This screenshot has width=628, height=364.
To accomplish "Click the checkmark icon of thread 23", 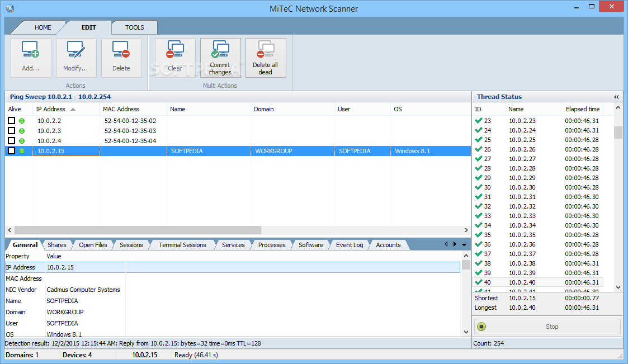I will click(478, 120).
